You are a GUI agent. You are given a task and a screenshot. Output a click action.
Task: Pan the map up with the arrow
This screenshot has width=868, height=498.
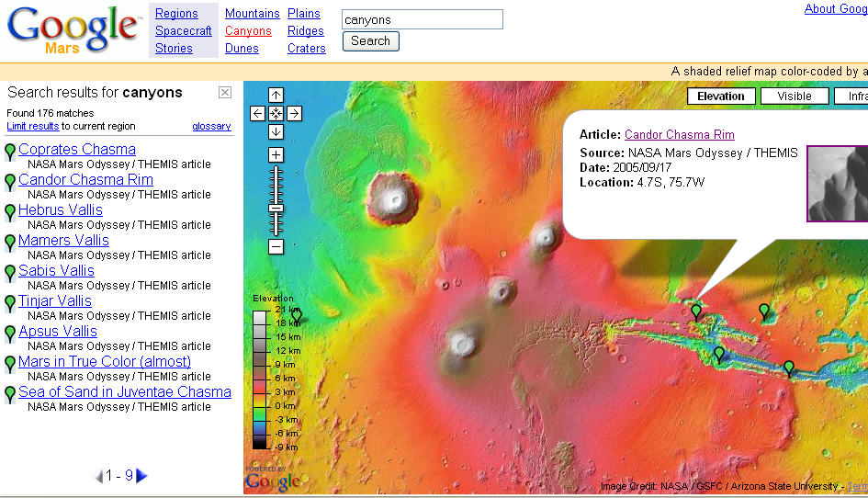pyautogui.click(x=276, y=95)
